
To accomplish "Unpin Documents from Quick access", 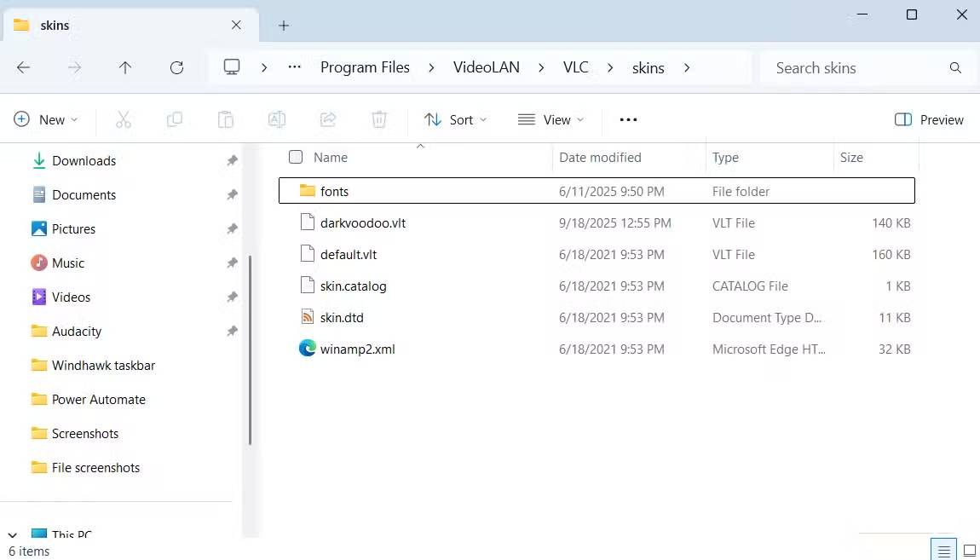I will (x=232, y=194).
